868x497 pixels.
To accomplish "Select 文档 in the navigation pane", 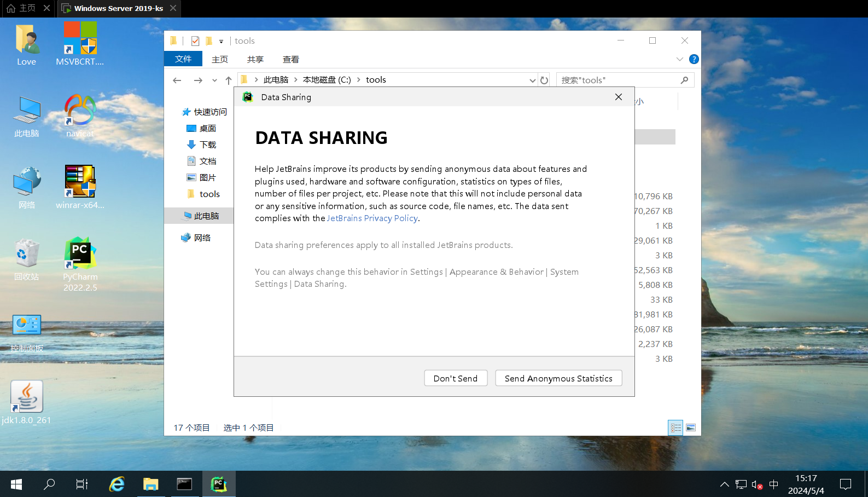I will (201, 161).
